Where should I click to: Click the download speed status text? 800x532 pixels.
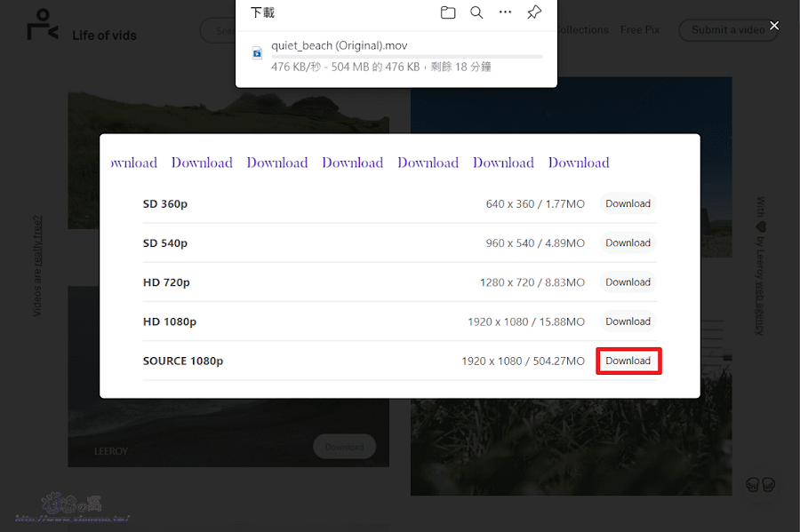[x=381, y=67]
